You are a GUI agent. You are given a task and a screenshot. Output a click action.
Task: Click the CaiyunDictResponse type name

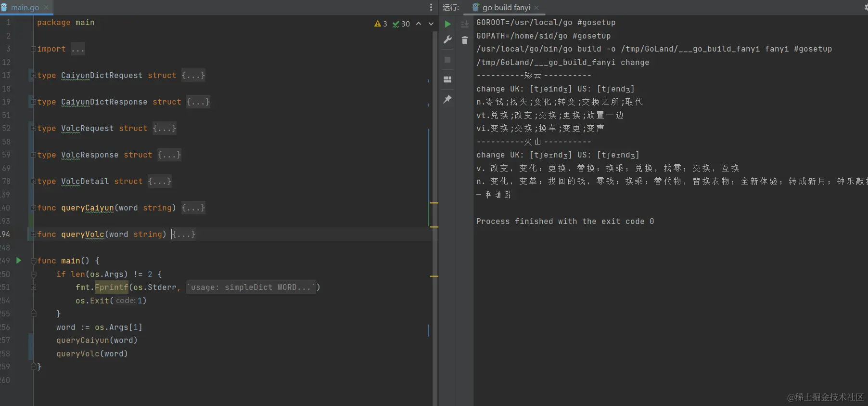coord(104,102)
